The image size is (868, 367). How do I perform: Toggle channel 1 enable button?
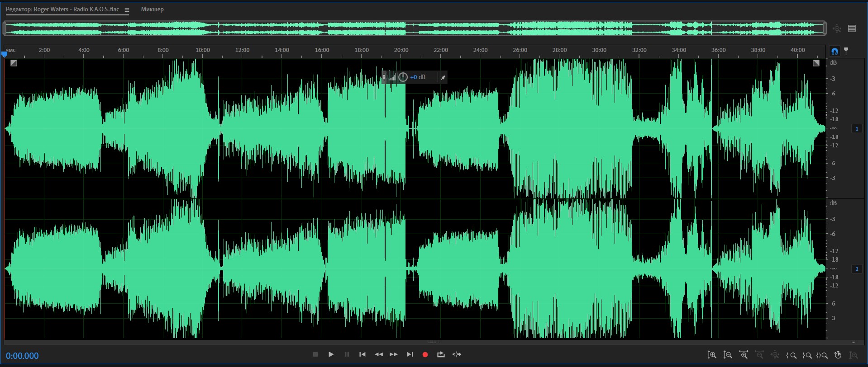[x=857, y=129]
